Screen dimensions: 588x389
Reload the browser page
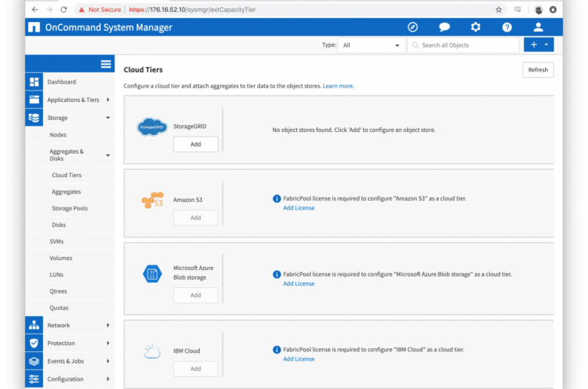click(64, 9)
